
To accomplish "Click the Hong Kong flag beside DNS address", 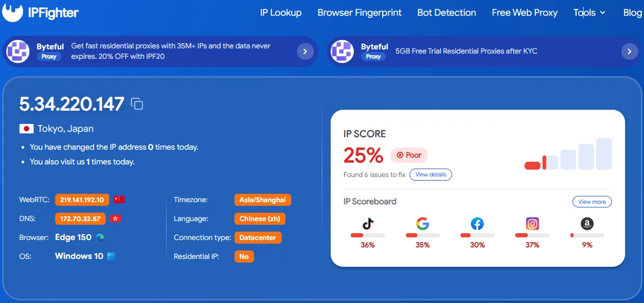I will coord(115,218).
